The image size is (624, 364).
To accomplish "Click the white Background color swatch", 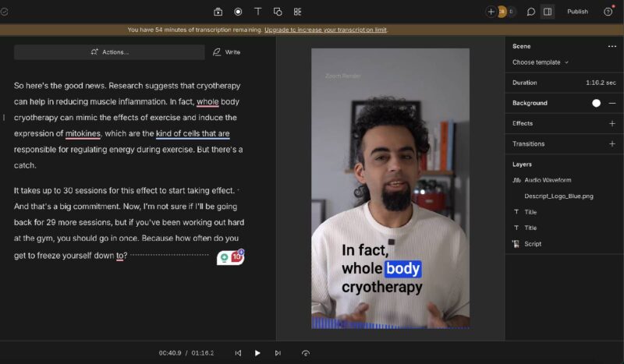I will [x=596, y=104].
